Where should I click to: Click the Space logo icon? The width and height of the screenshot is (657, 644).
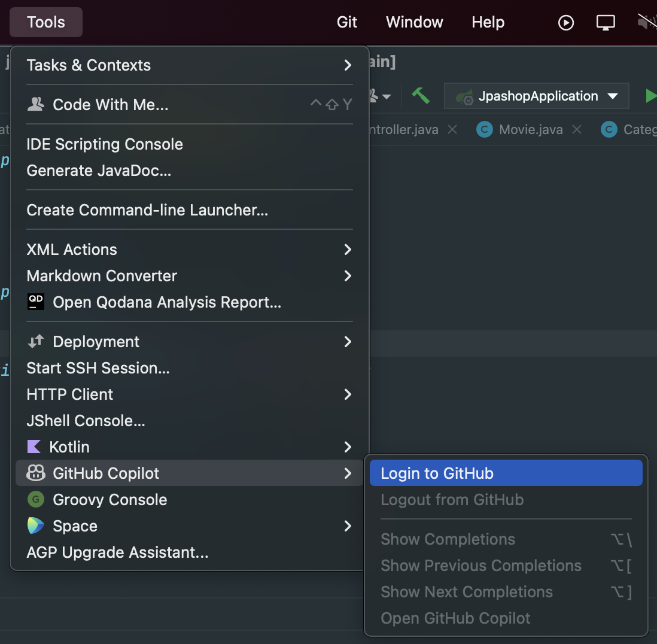pyautogui.click(x=36, y=526)
